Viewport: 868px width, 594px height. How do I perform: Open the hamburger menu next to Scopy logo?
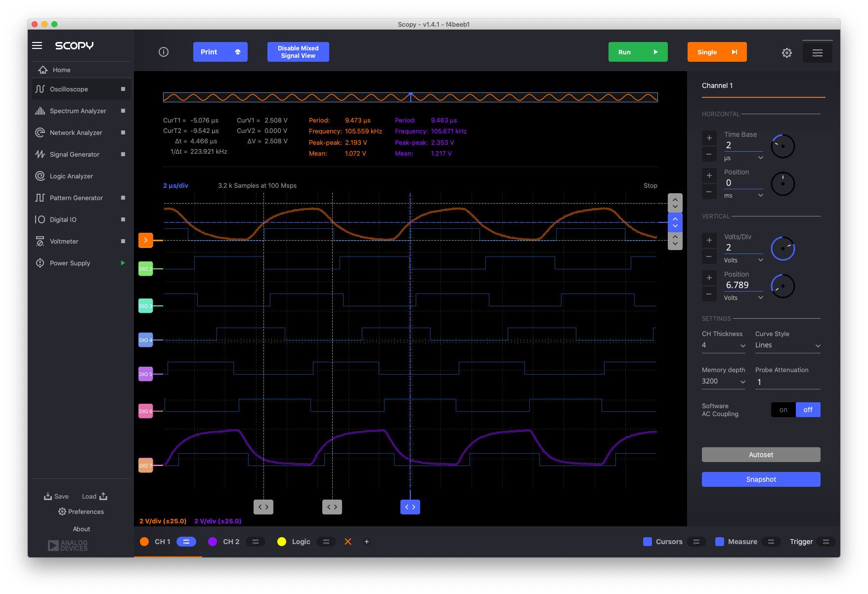pos(37,45)
